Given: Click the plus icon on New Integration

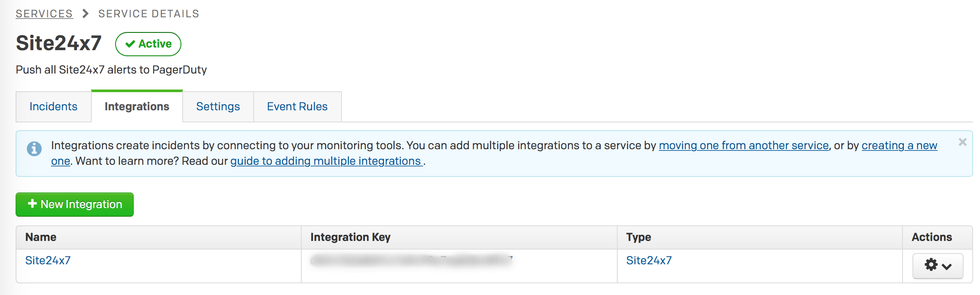Looking at the screenshot, I should tap(32, 204).
